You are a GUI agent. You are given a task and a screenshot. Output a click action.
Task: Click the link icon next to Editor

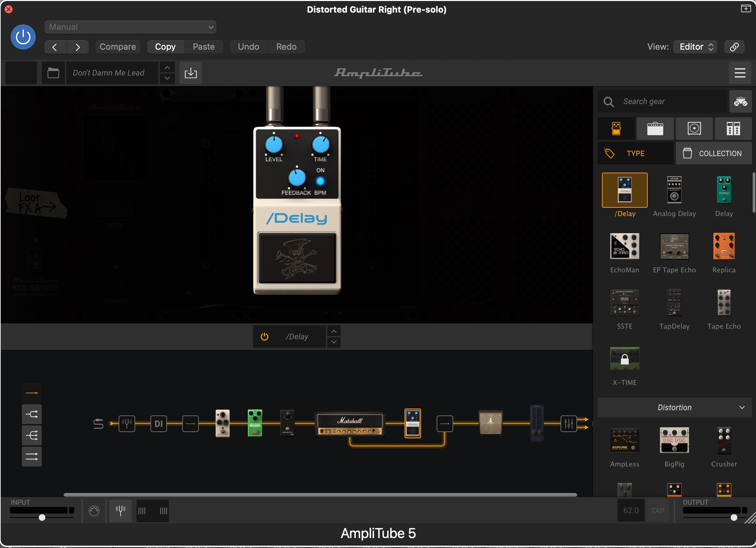[734, 47]
